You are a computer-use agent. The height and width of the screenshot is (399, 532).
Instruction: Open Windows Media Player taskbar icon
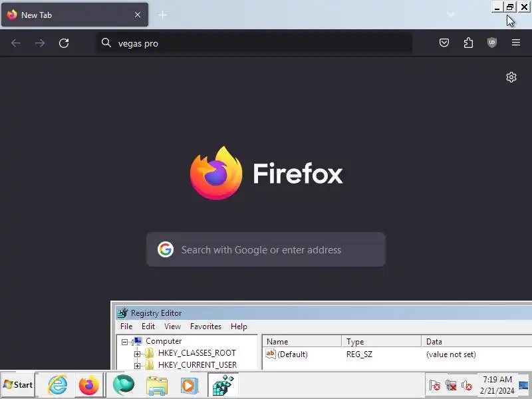pos(190,385)
